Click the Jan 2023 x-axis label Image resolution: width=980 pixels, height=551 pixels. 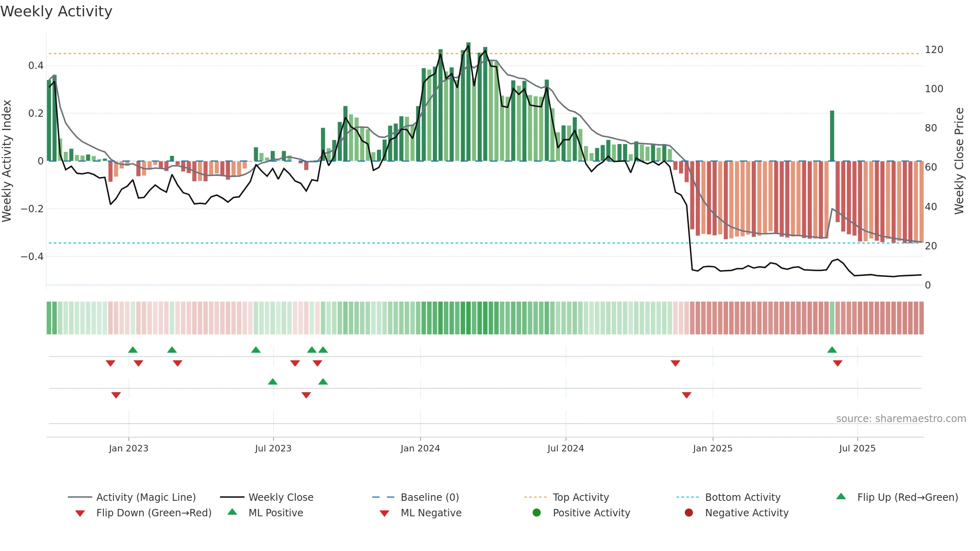[x=129, y=448]
